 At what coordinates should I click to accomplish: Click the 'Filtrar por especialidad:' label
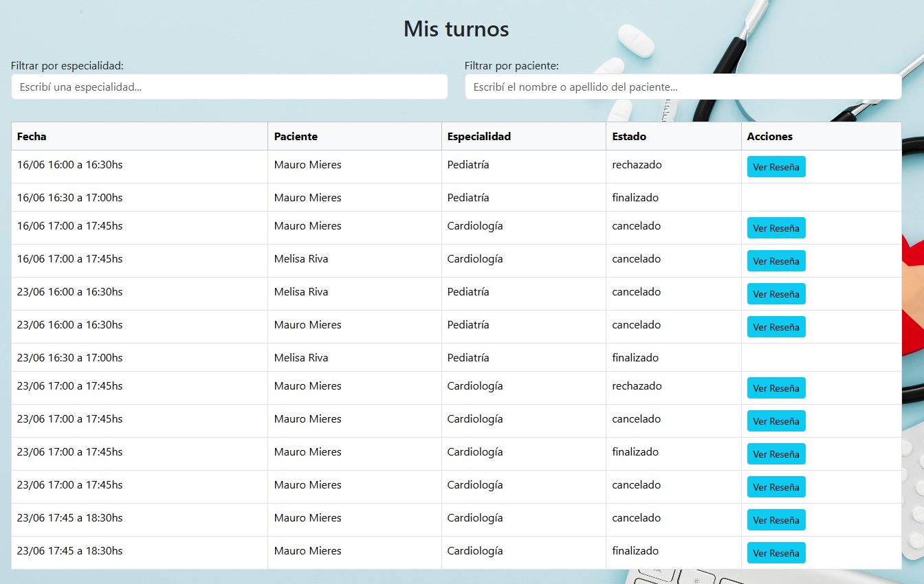67,66
